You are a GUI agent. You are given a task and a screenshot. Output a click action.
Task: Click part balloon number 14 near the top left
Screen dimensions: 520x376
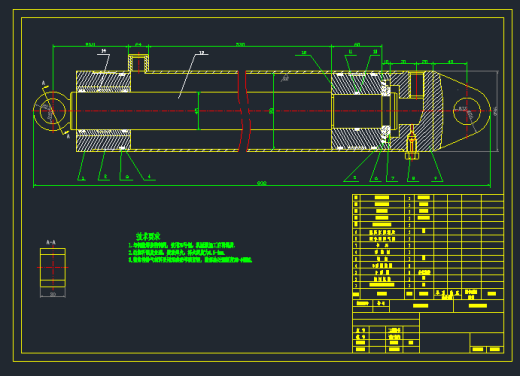[x=104, y=51]
